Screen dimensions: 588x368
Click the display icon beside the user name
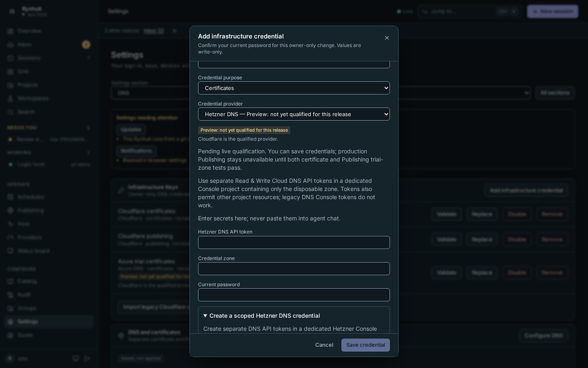[76, 359]
